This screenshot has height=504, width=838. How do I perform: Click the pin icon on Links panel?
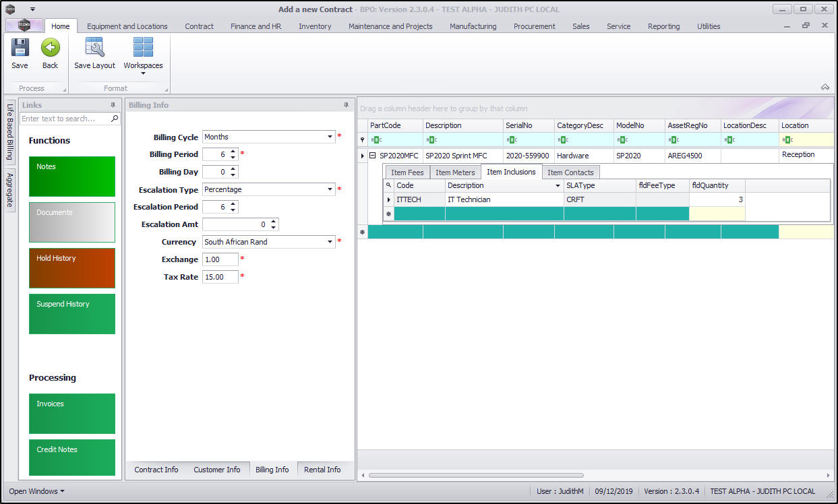point(113,105)
